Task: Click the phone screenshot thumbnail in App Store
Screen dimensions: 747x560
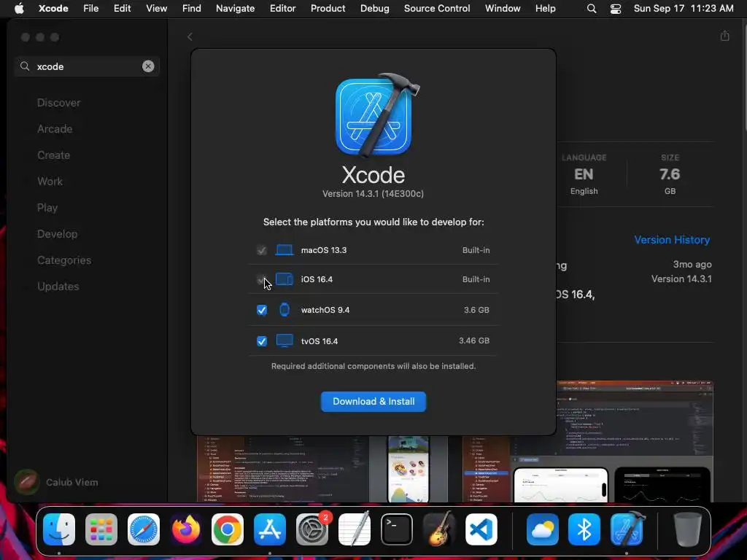Action: [409, 469]
